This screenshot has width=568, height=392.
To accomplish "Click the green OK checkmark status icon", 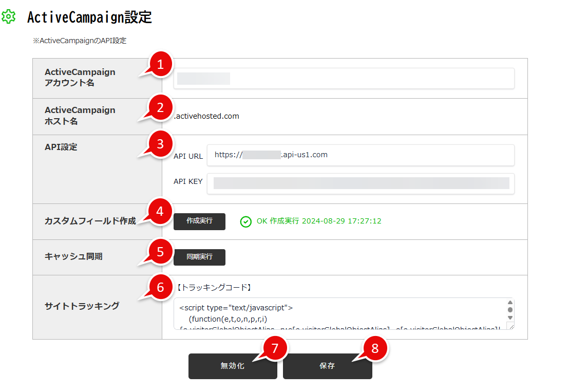I will pos(245,221).
